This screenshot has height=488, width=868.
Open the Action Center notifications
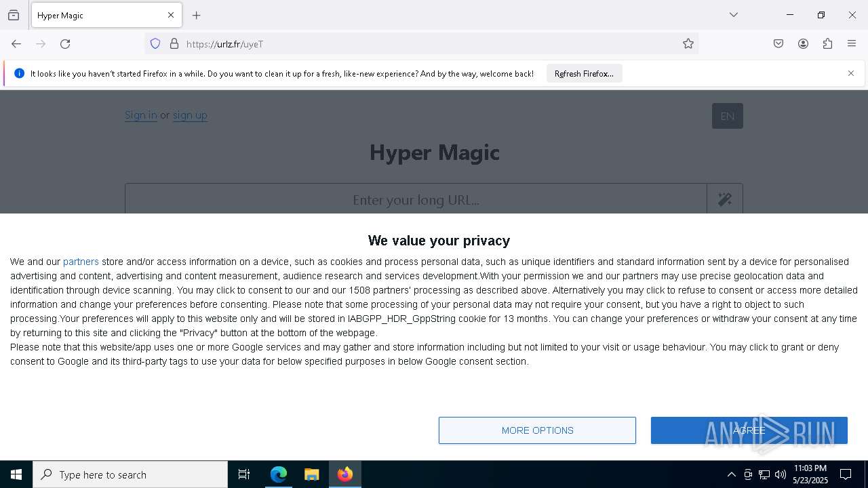tap(846, 474)
